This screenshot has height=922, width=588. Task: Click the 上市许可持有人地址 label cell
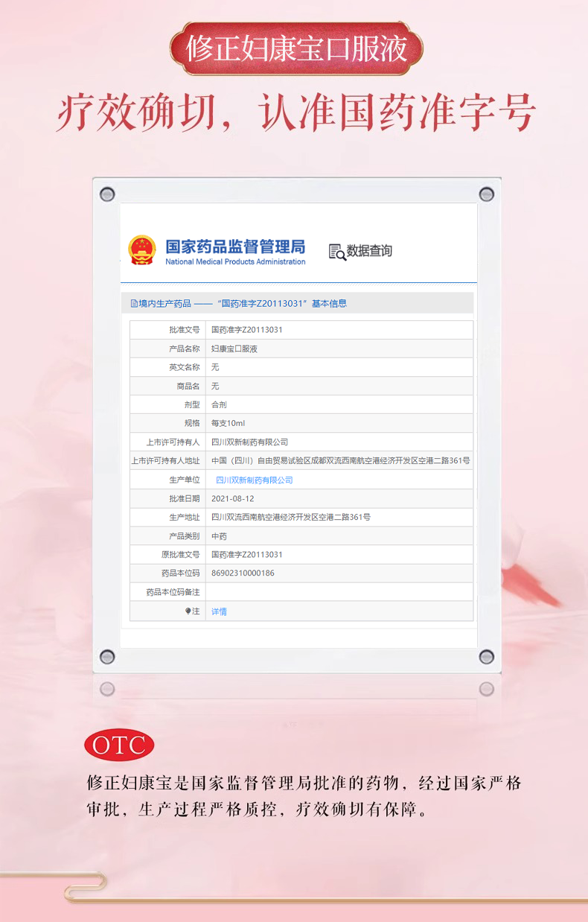tap(167, 461)
